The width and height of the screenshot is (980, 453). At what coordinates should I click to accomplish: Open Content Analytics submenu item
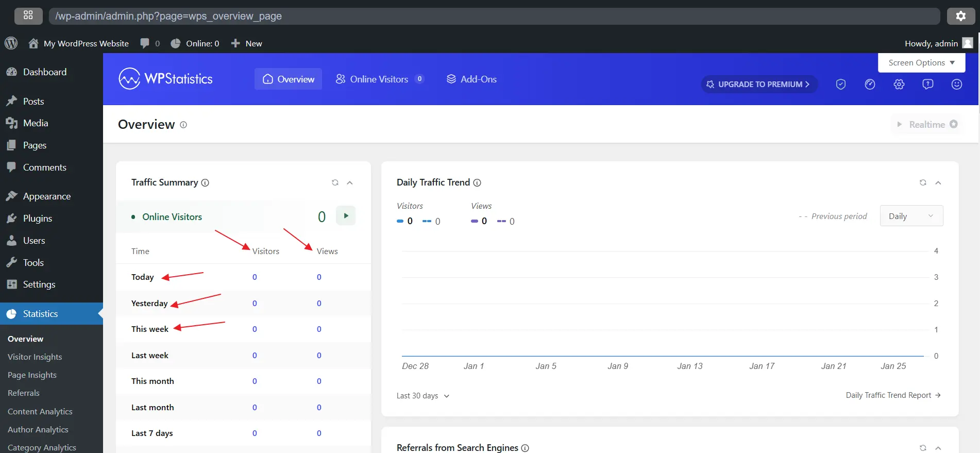pos(40,412)
